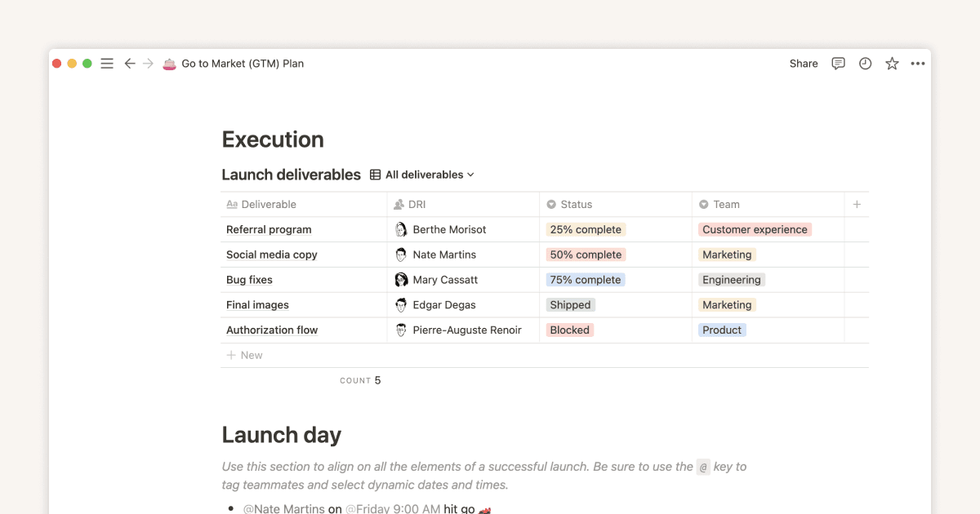Open the comments panel with the speech bubble icon
Viewport: 980px width, 514px height.
coord(838,63)
